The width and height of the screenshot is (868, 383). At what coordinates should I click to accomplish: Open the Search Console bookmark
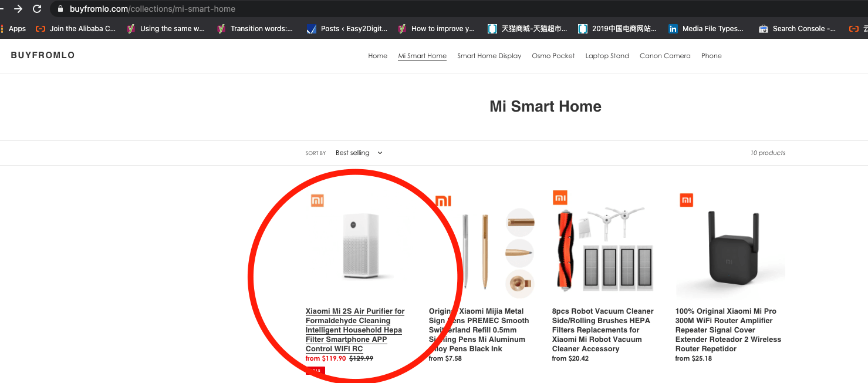798,28
